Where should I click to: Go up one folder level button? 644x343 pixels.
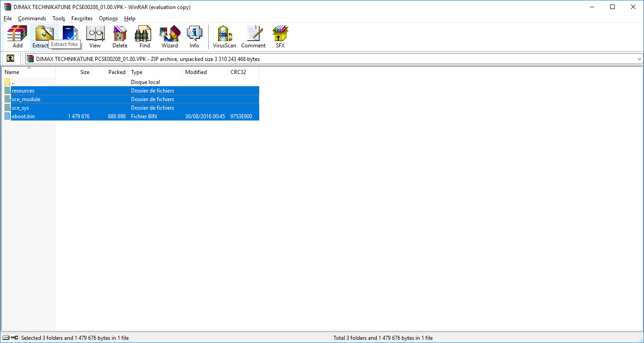point(10,59)
